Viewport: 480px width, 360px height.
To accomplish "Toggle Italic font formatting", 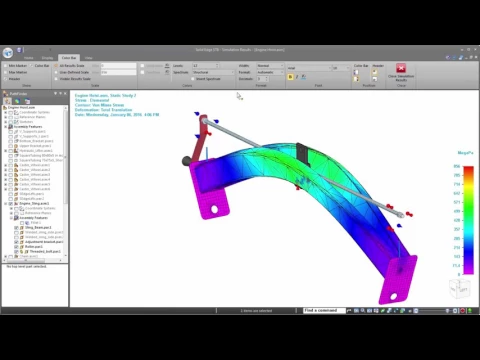I will tap(297, 77).
